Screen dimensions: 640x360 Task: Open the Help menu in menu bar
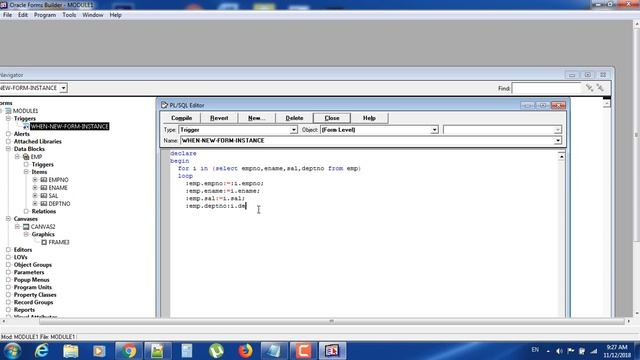[116, 15]
